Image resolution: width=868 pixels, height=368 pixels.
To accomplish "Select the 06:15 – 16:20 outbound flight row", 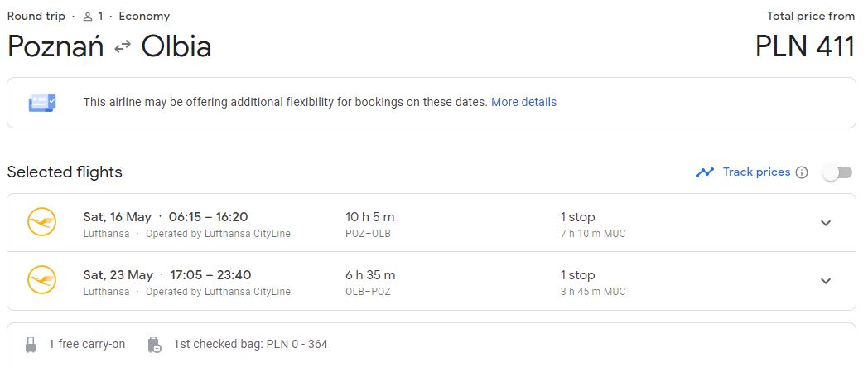I will pyautogui.click(x=432, y=223).
